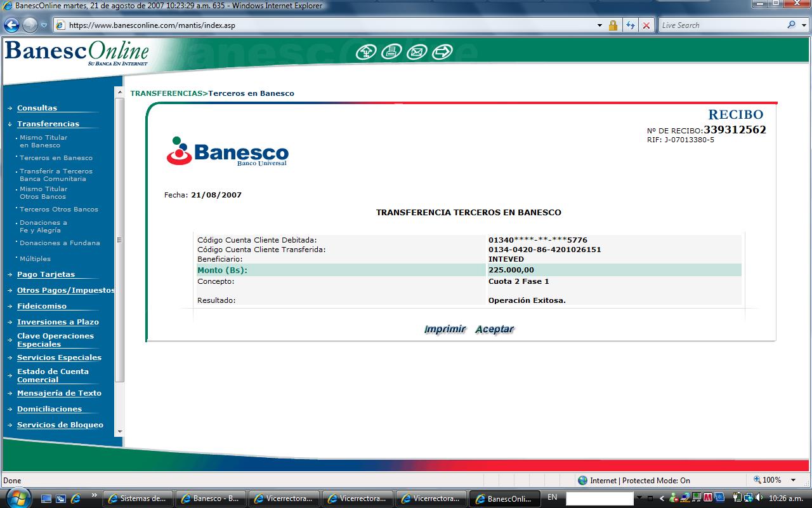The width and height of the screenshot is (812, 508).
Task: Open the Domiciliaciones menu item
Action: tap(49, 409)
